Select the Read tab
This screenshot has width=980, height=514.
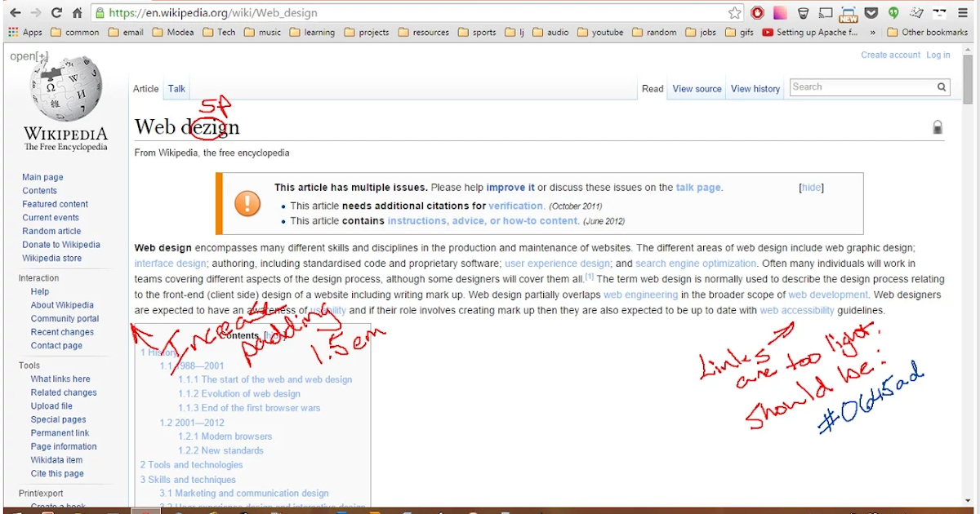pos(653,89)
